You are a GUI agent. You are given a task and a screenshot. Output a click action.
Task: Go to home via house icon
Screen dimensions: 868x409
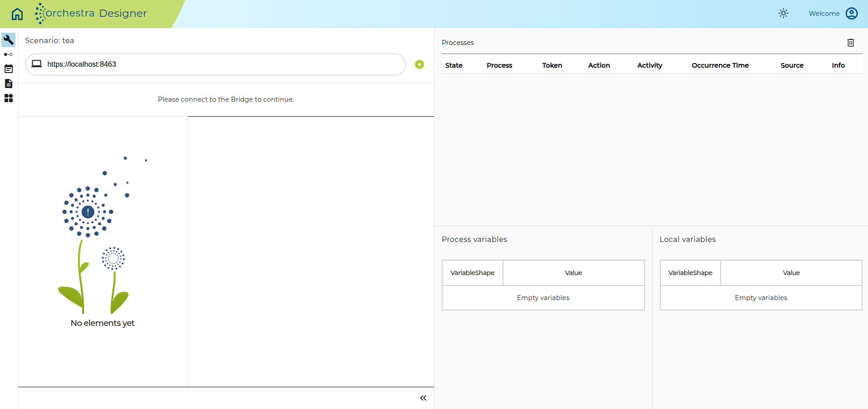click(17, 14)
